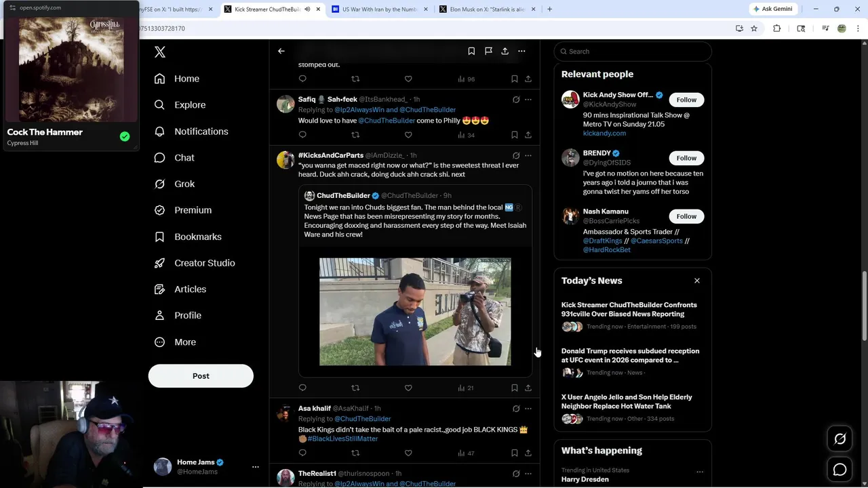868x488 pixels.
Task: Mute the ChudTheBuilder tab audio
Action: 307,9
